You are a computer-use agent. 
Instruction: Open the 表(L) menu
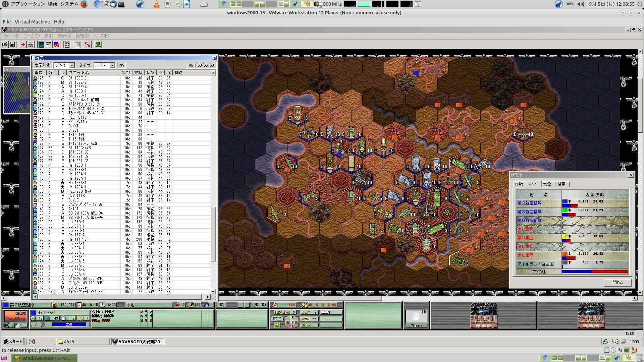click(x=49, y=36)
